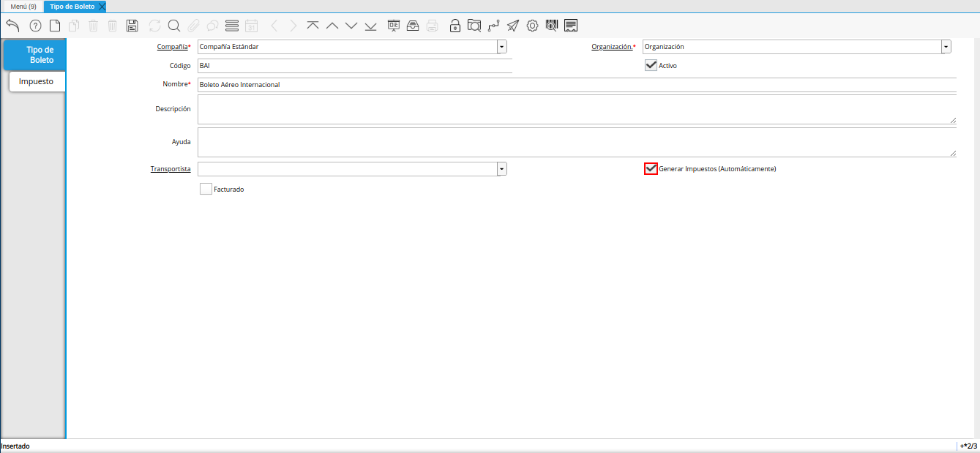Viewport: 980px width, 453px height.
Task: Click the padlock icon in the toolbar
Action: point(455,26)
